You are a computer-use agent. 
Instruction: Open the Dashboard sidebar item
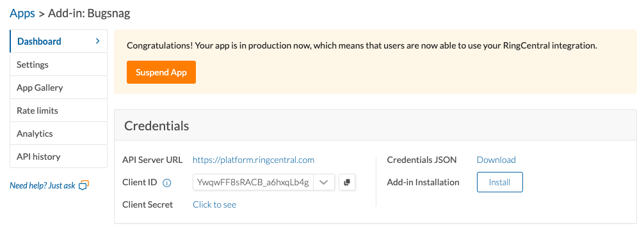59,41
